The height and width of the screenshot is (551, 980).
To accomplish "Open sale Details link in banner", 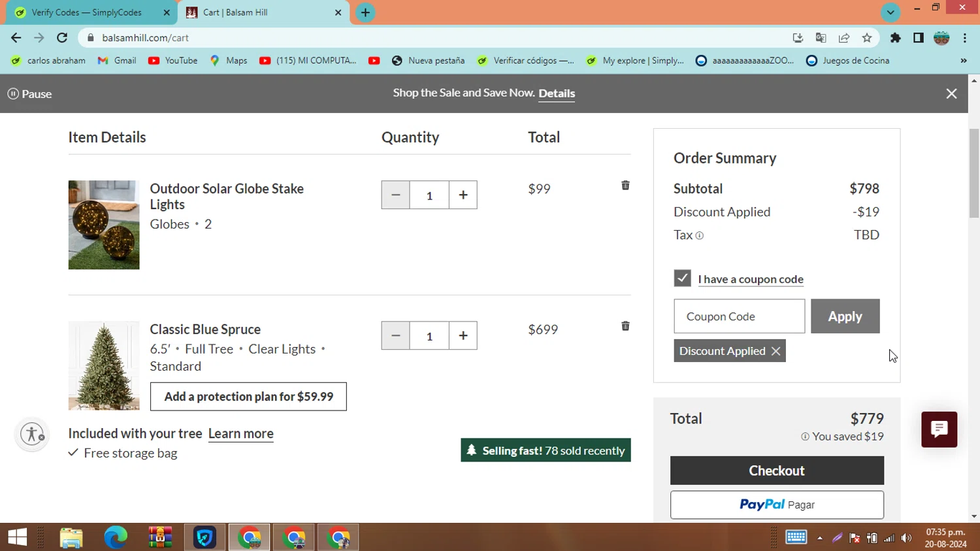I will click(557, 93).
